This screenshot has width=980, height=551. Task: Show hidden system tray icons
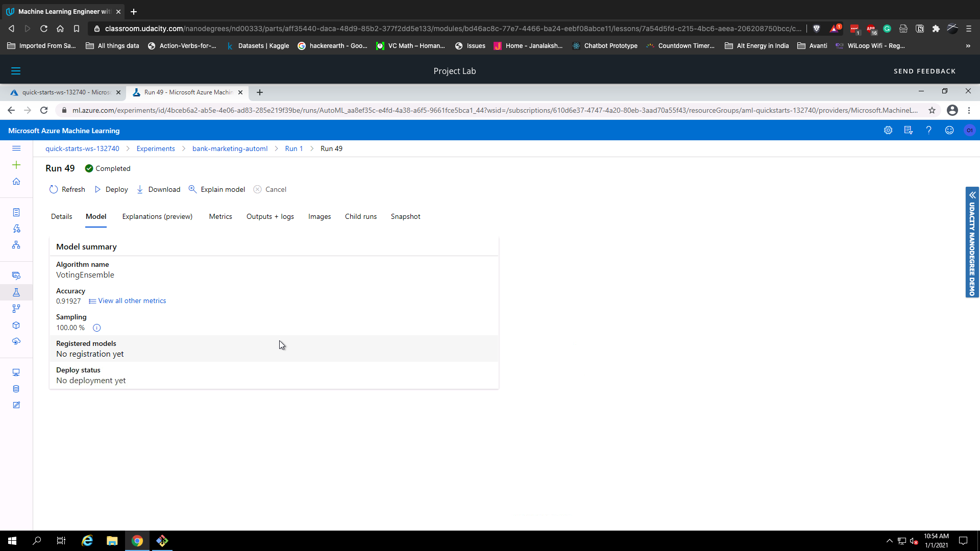(x=889, y=541)
